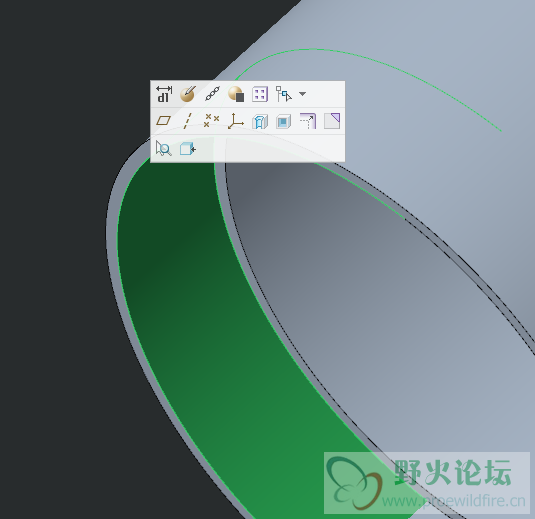The width and height of the screenshot is (535, 519).
Task: Click the Shell feature icon
Action: pyautogui.click(x=283, y=121)
